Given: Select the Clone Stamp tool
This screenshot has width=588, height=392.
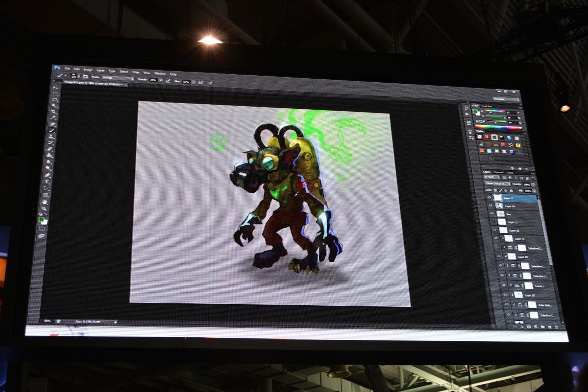Looking at the screenshot, I should tap(51, 136).
